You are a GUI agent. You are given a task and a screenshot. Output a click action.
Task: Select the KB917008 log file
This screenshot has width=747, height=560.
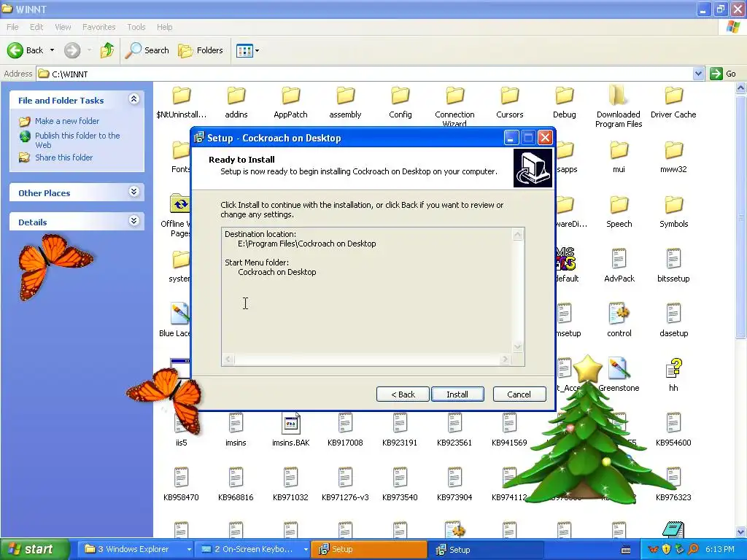click(x=345, y=430)
